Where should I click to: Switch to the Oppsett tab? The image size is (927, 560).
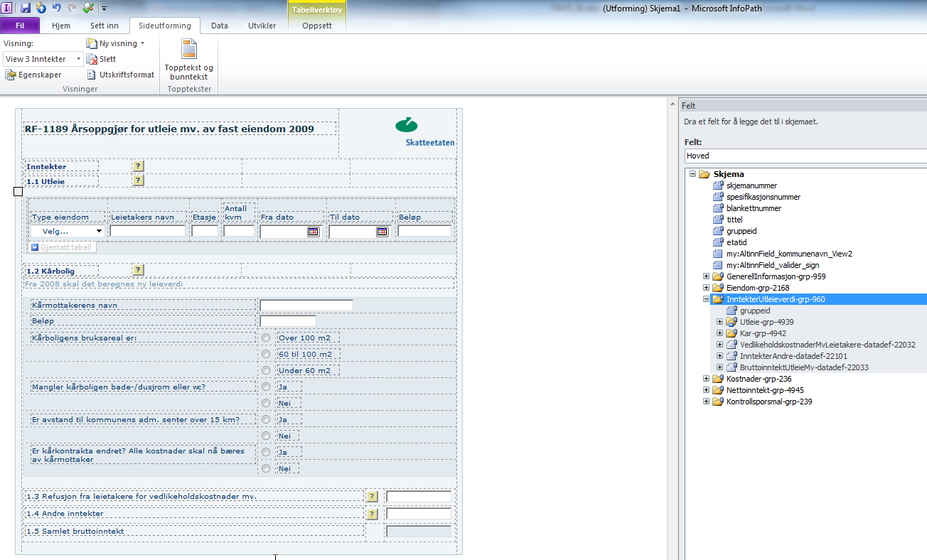(317, 26)
